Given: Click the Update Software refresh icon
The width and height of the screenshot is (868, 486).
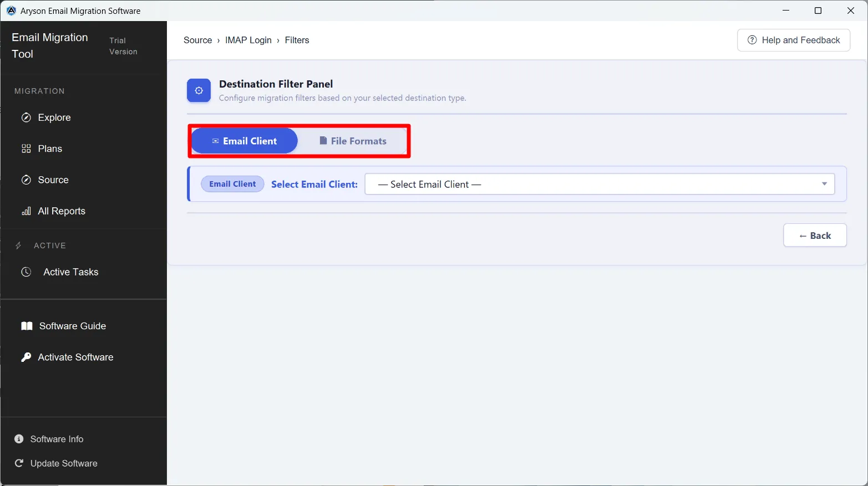Looking at the screenshot, I should pyautogui.click(x=19, y=463).
